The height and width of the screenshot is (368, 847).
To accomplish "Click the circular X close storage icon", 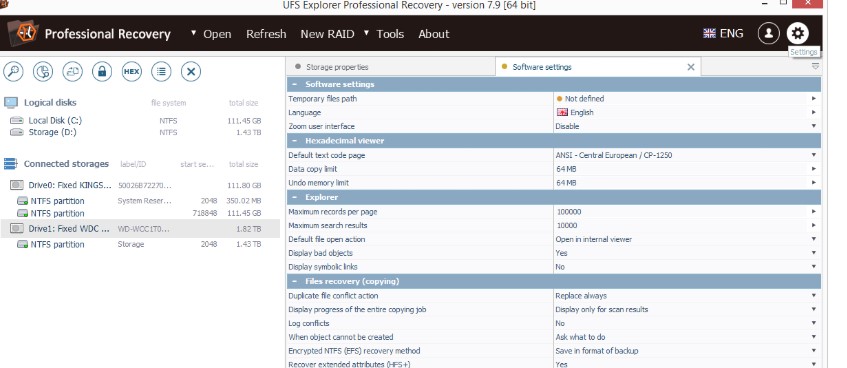I will (191, 71).
